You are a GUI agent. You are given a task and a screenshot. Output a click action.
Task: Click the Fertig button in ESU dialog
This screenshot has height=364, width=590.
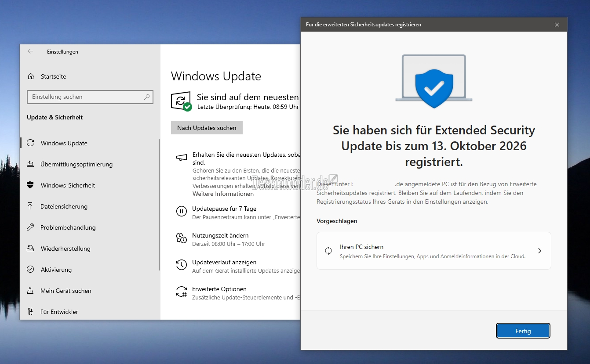523,331
